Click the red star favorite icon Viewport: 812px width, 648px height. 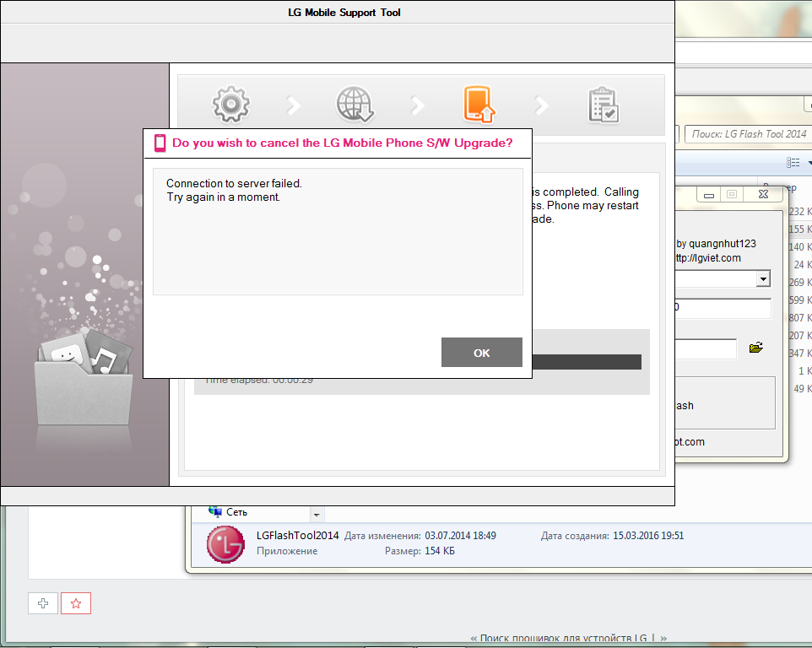[x=76, y=603]
